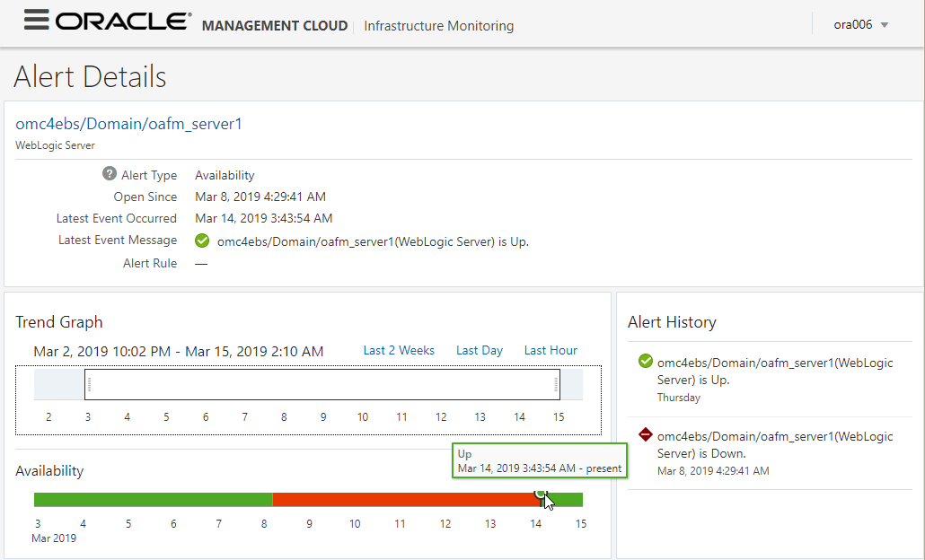Click the Oracle logo
The height and width of the screenshot is (560, 925).
click(124, 22)
